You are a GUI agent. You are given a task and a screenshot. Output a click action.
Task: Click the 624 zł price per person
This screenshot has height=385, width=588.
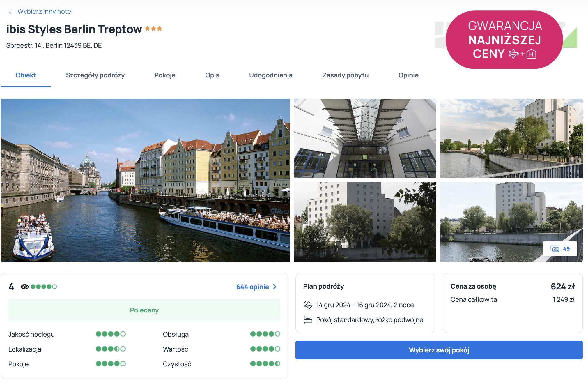click(x=563, y=287)
